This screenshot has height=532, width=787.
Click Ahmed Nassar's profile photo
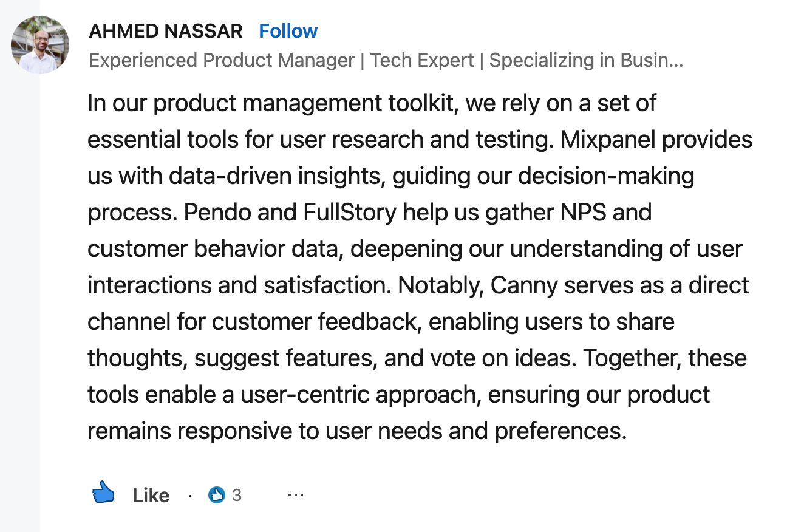tap(40, 45)
